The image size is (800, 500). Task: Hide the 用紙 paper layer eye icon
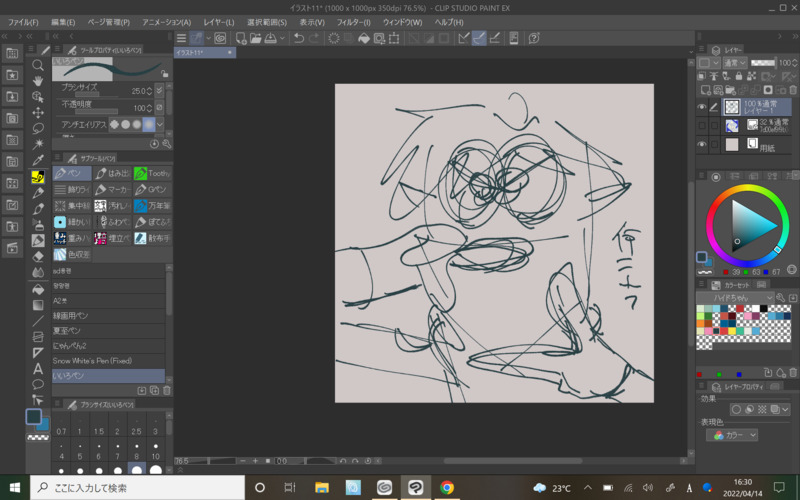tap(702, 144)
